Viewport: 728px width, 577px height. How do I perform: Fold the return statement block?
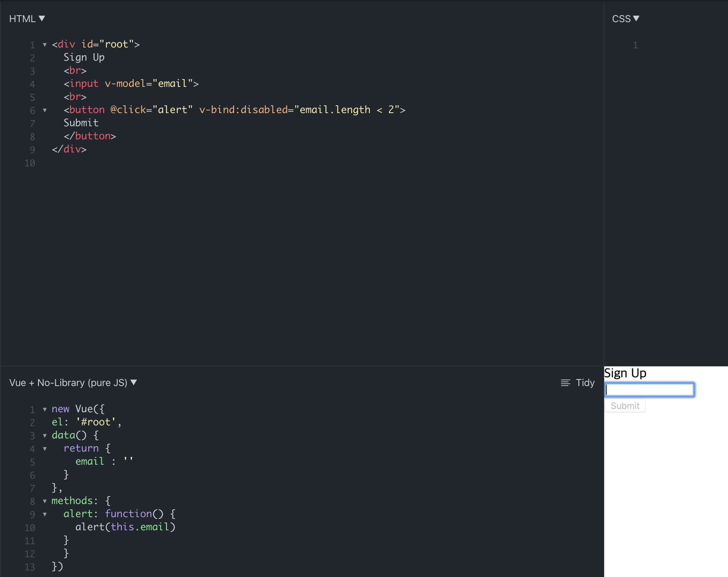tap(45, 449)
